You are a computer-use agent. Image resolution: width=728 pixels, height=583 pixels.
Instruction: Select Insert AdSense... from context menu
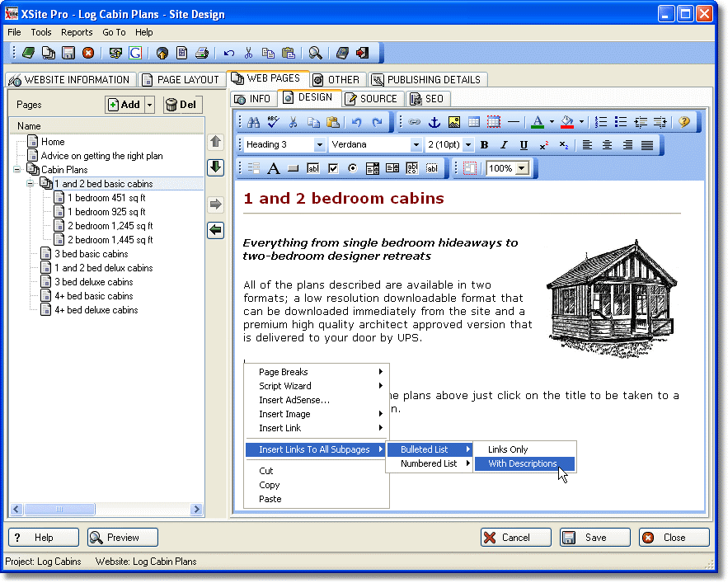[294, 400]
